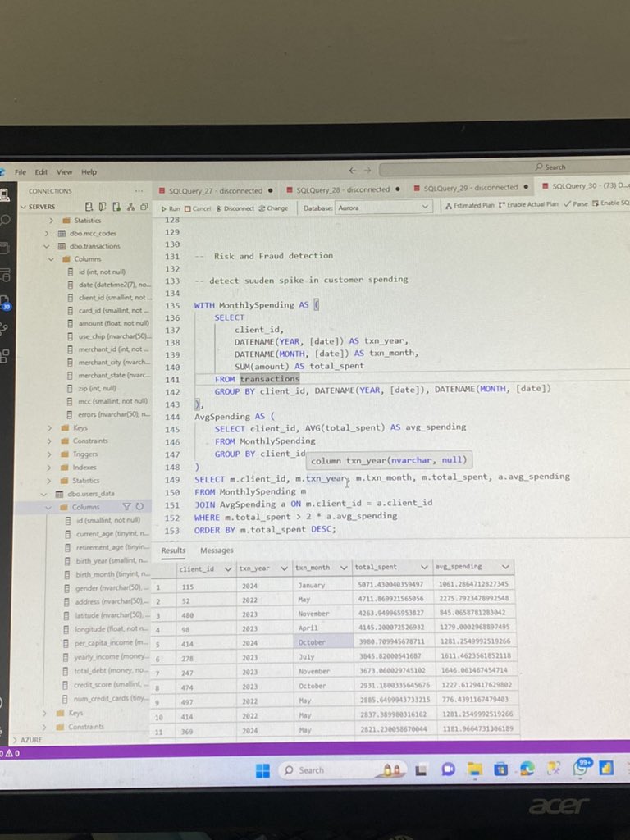Screen dimensions: 630x840
Task: Open Task View from the taskbar
Action: coord(421,769)
